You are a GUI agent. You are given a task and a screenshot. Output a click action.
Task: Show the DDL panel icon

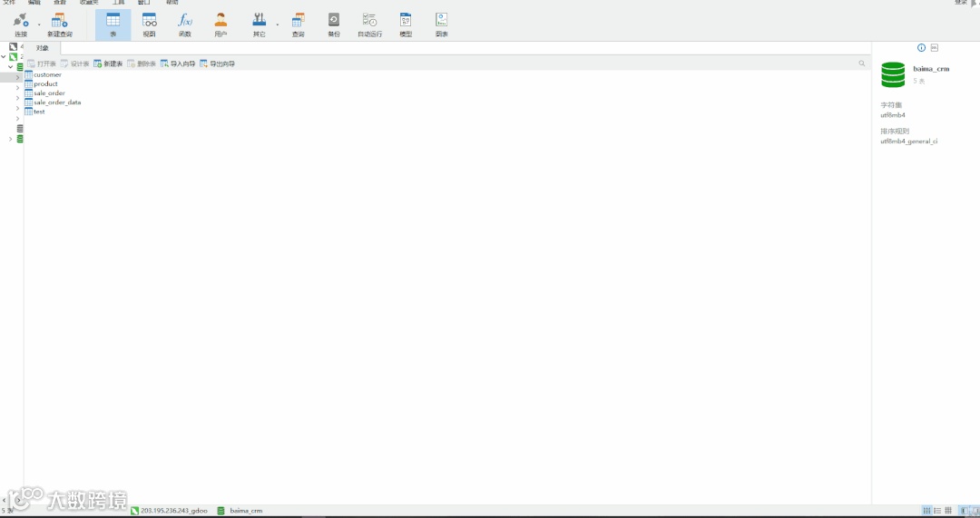click(935, 47)
